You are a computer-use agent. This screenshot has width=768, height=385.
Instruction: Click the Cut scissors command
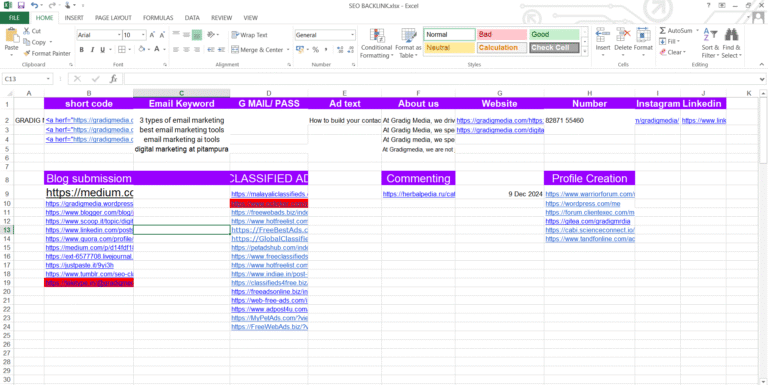[x=32, y=31]
